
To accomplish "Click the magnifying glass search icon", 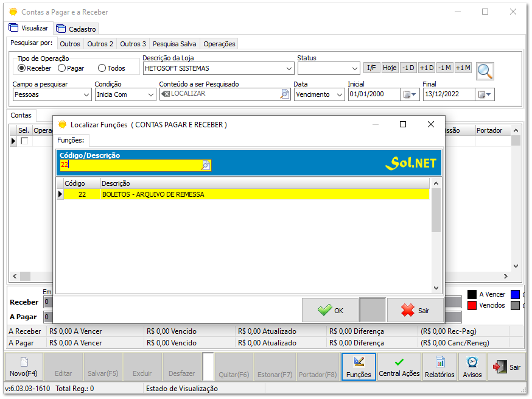I will click(484, 71).
